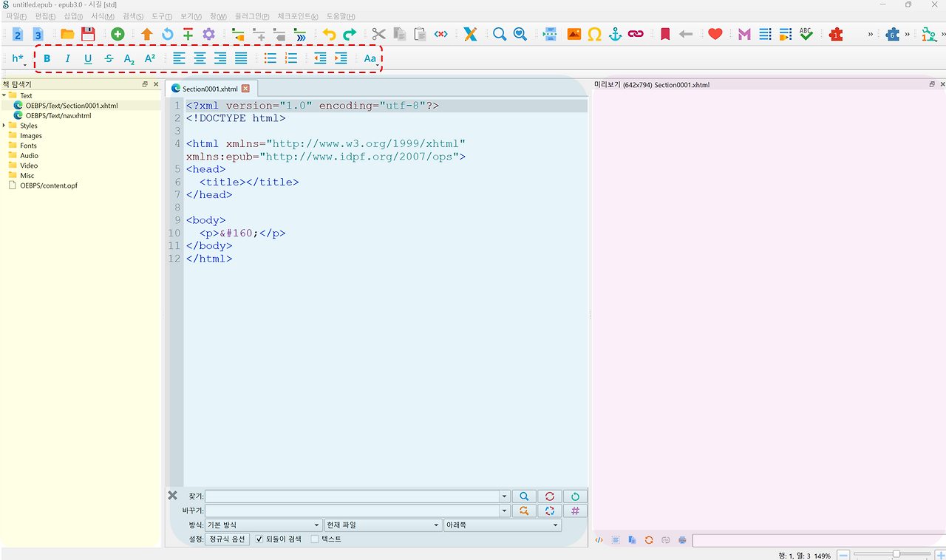Image resolution: width=946 pixels, height=560 pixels.
Task: Click the 정규식 옵션 button
Action: pos(227,539)
